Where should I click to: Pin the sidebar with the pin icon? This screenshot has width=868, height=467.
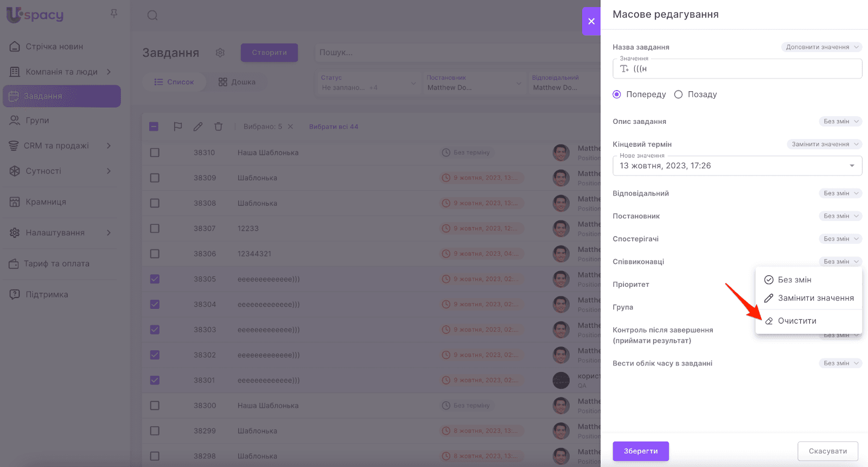click(x=114, y=14)
